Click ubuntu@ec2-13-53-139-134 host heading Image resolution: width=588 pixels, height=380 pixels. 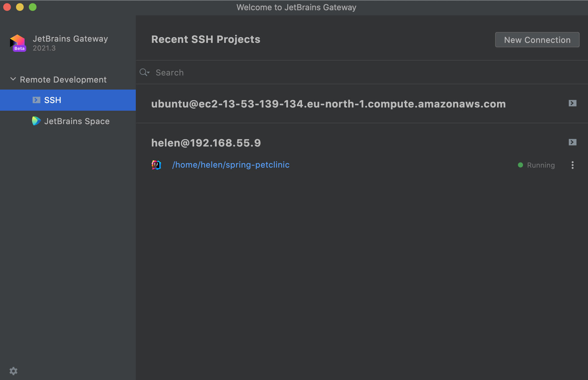click(328, 104)
